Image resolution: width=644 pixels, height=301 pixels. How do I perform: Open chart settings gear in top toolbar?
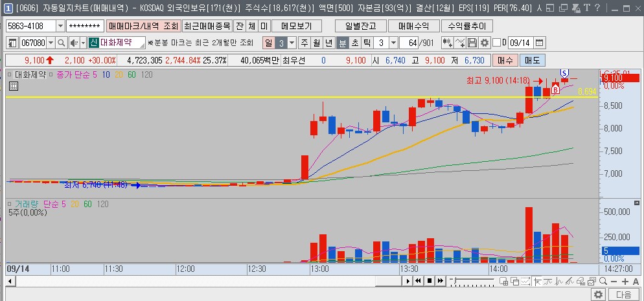point(485,43)
